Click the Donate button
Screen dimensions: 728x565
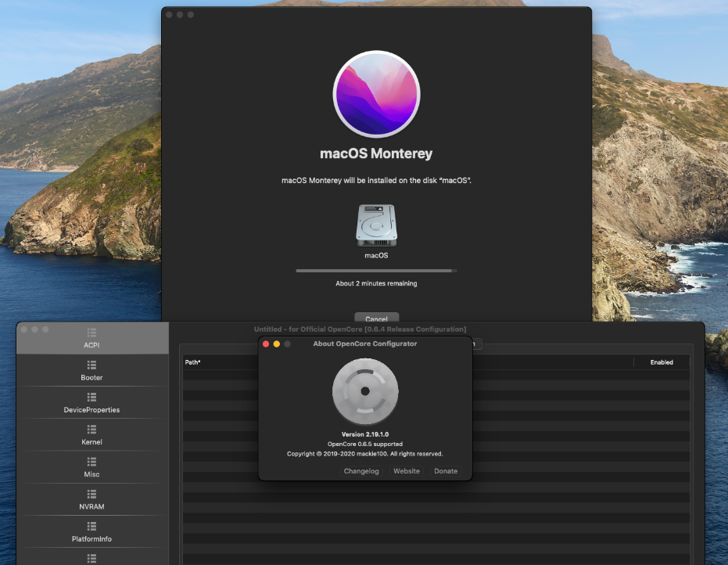point(446,471)
